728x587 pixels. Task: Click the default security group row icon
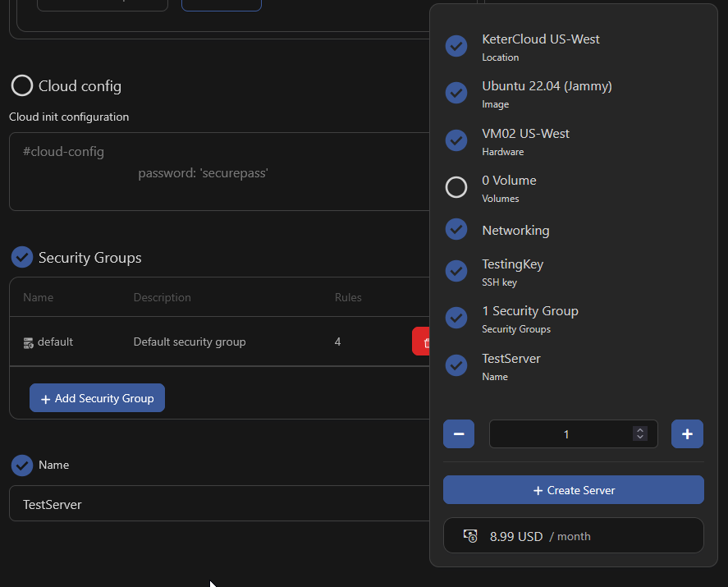coord(28,342)
